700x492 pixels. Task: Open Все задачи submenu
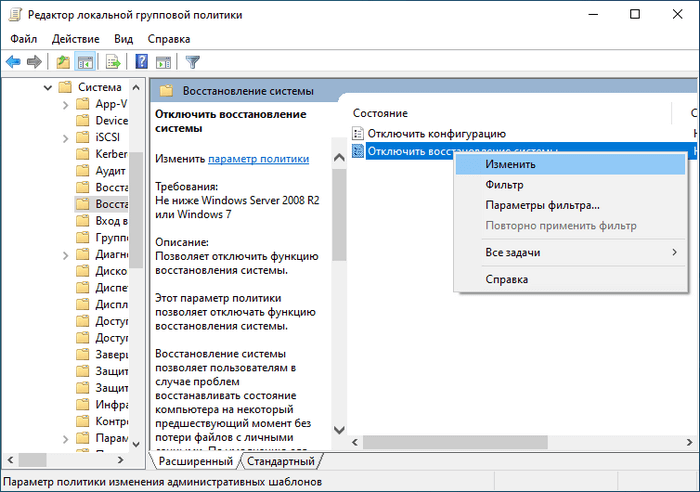pos(571,252)
